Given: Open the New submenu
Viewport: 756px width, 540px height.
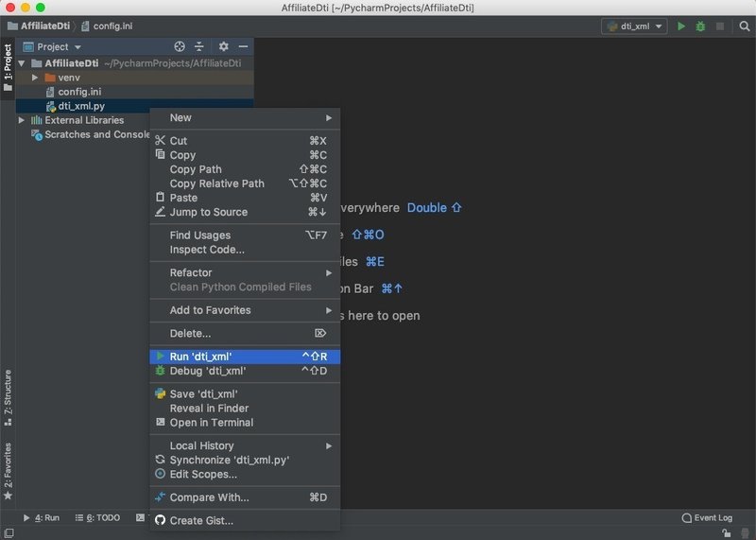Looking at the screenshot, I should pos(245,118).
